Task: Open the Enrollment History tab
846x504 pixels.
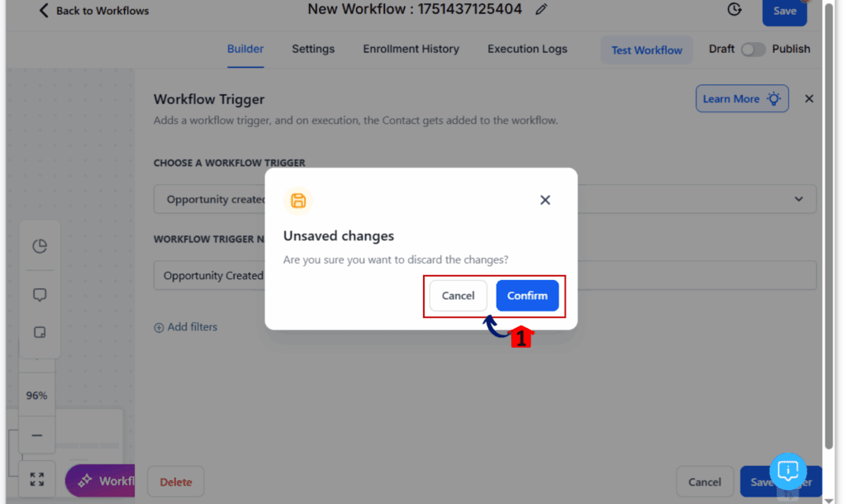Action: [411, 49]
